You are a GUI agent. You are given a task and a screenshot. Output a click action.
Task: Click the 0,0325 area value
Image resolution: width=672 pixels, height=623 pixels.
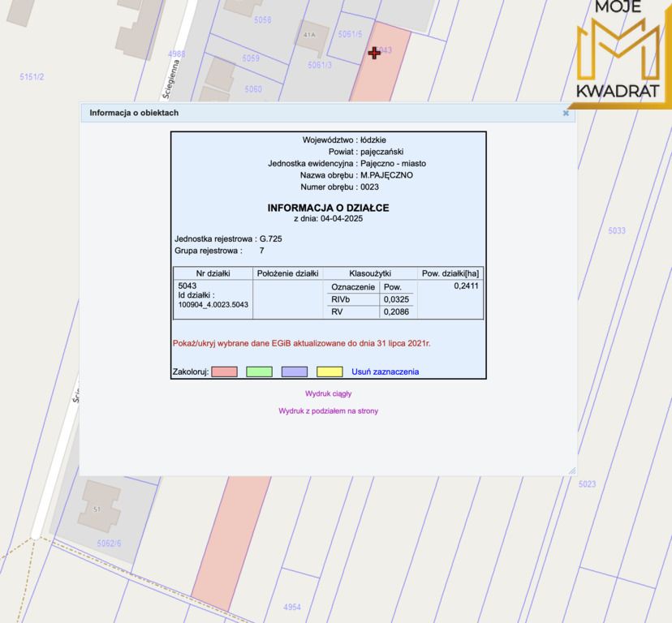point(396,299)
